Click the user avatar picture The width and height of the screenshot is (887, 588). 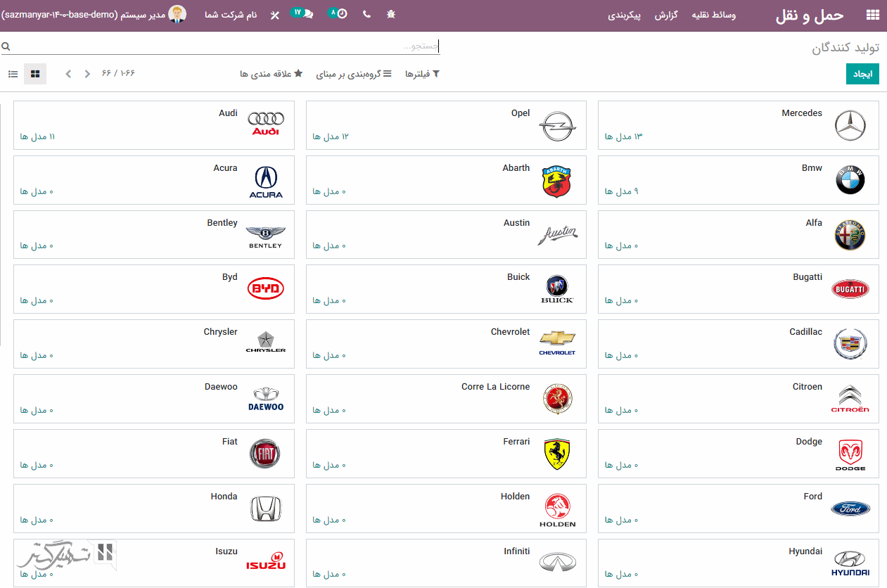[178, 14]
